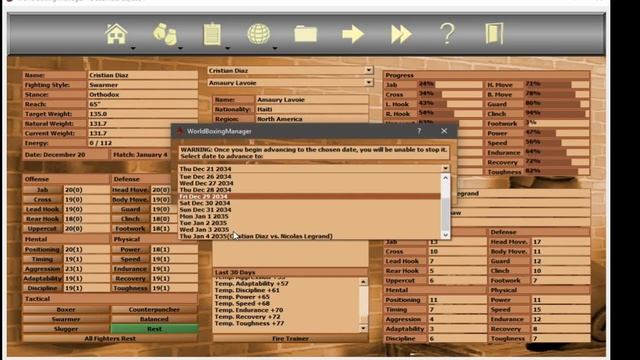The width and height of the screenshot is (640, 360).
Task: Open the folder icon in toolbar
Action: [305, 34]
